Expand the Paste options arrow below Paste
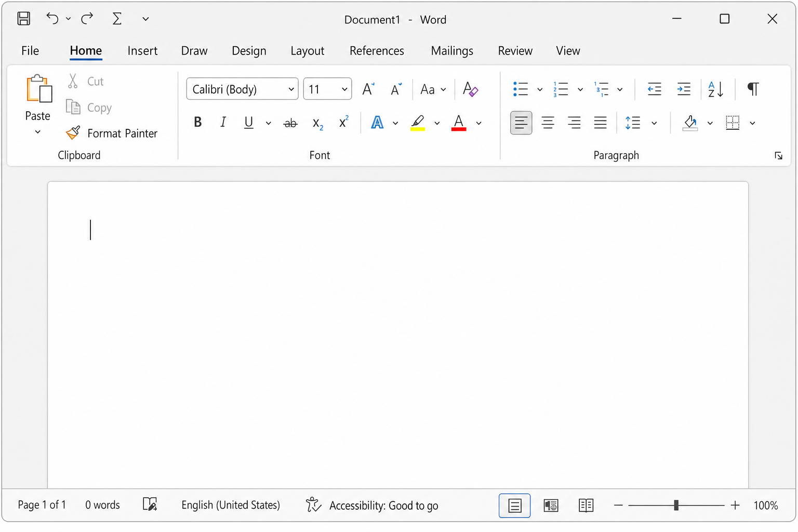 coord(37,132)
